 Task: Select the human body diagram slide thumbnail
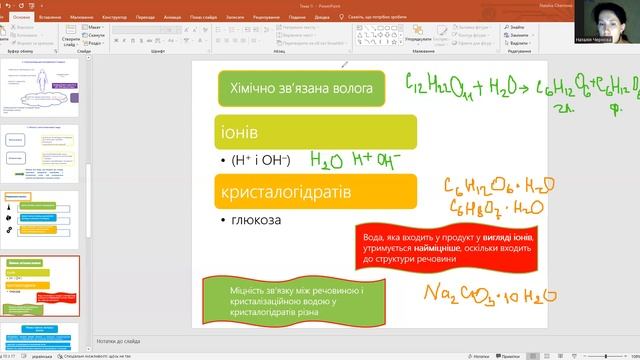(40, 87)
